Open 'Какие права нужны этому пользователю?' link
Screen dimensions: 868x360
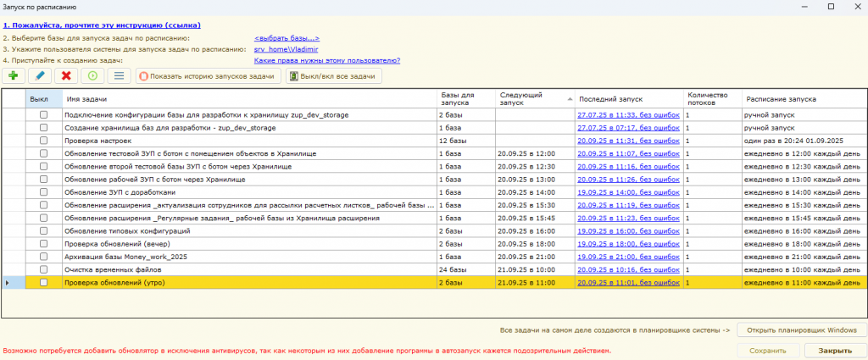[x=327, y=60]
